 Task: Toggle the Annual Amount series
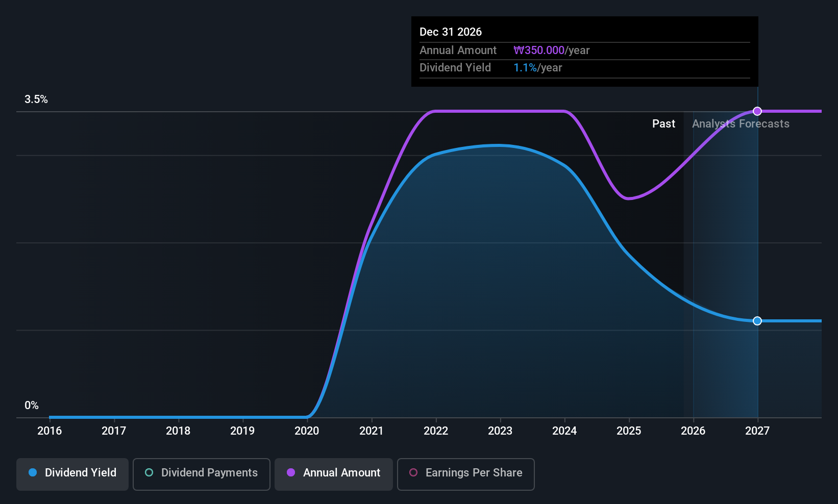coord(334,473)
